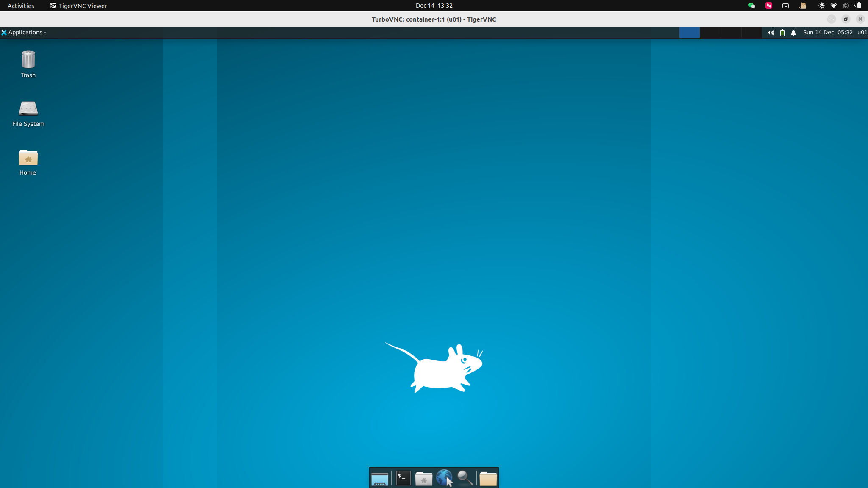This screenshot has width=868, height=488.
Task: Click the Xfce panel clock Sun 14 Dec
Action: click(x=827, y=33)
